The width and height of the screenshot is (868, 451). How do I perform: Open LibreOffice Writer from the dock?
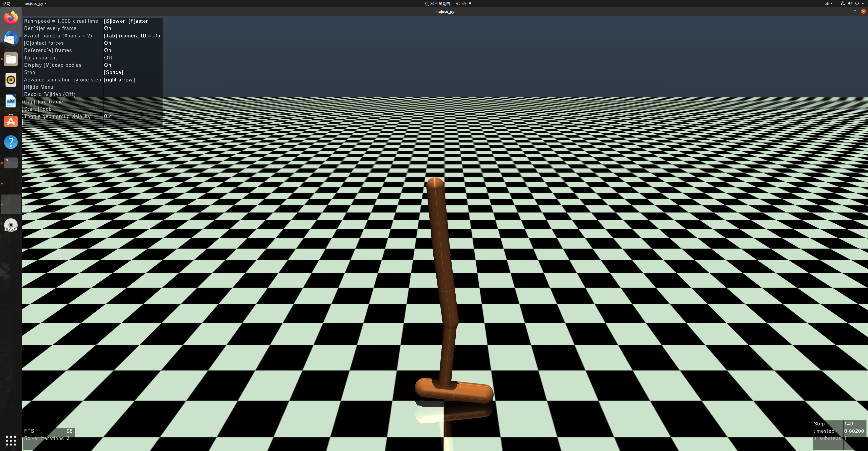[x=11, y=101]
